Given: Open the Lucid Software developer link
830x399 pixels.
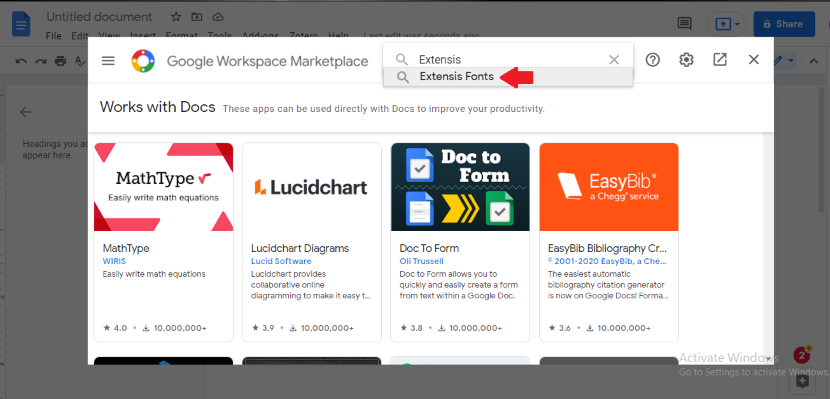Looking at the screenshot, I should pyautogui.click(x=281, y=261).
